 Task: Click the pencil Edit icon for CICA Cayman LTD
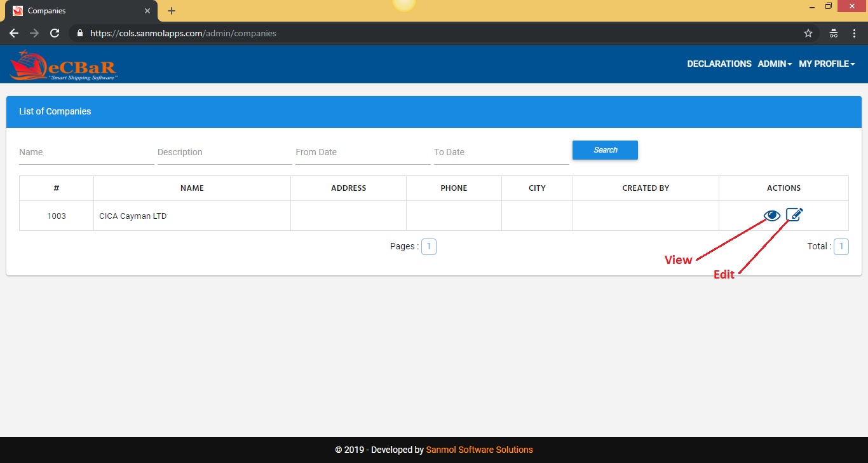click(x=794, y=215)
